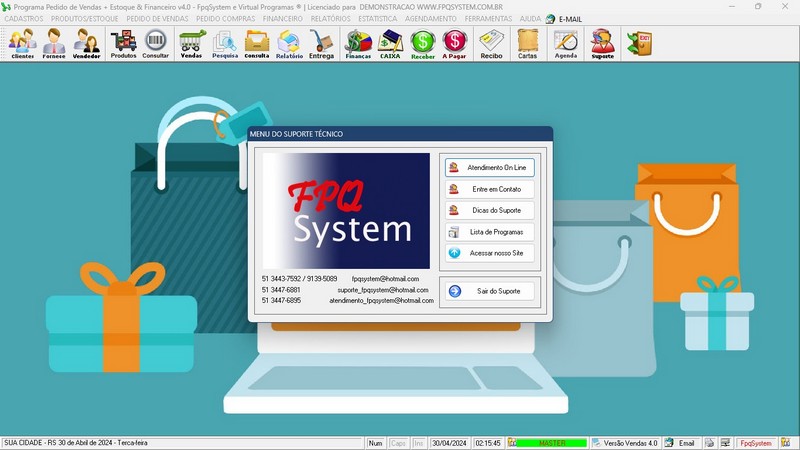The height and width of the screenshot is (450, 800).
Task: Click Versão Vendas 4.0 in status bar
Action: pos(630,443)
